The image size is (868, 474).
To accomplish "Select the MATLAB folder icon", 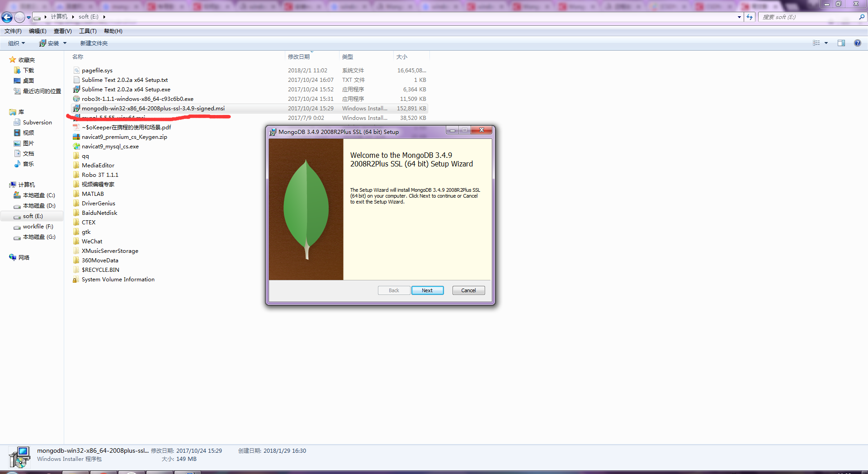I will tap(76, 194).
